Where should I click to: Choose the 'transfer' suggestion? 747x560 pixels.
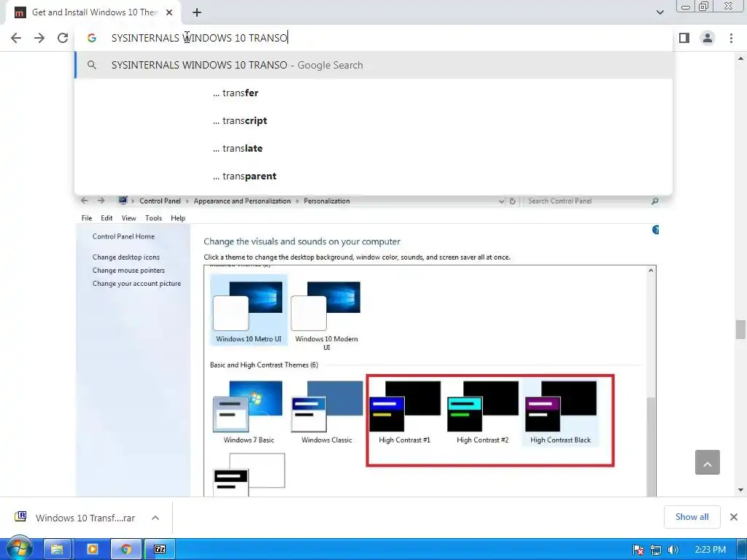point(373,93)
